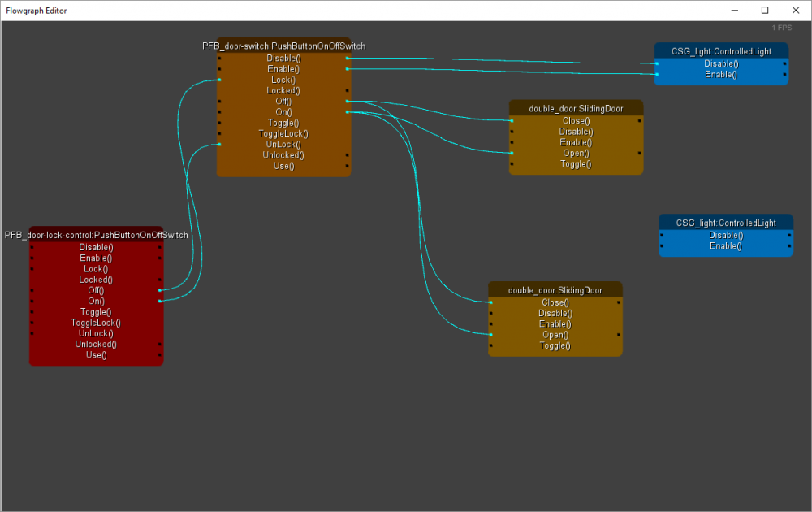Maximize the Flowgraph Editor window

[764, 11]
